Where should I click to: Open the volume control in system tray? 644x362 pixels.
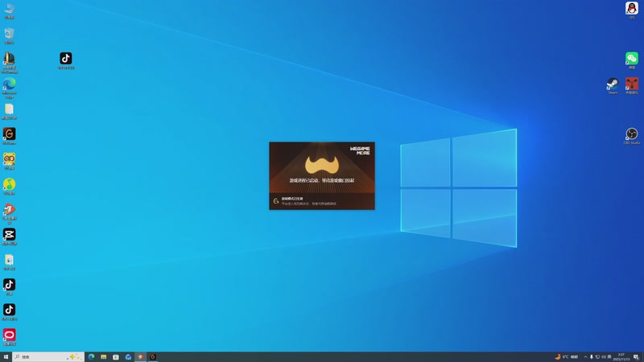[x=604, y=357]
